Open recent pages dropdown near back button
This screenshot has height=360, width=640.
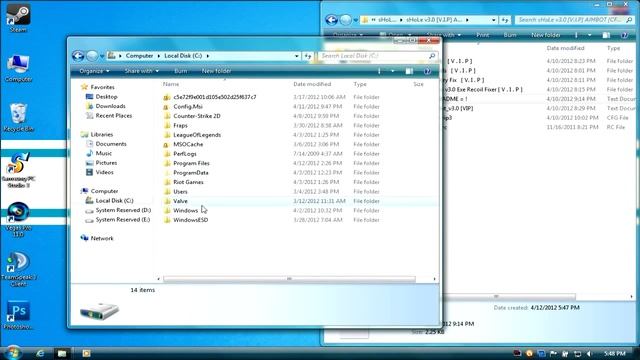pos(102,56)
